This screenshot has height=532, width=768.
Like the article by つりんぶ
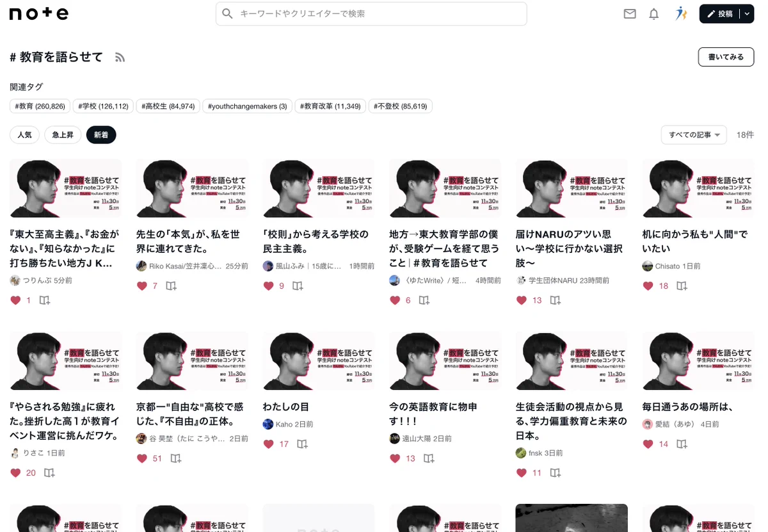pyautogui.click(x=15, y=300)
